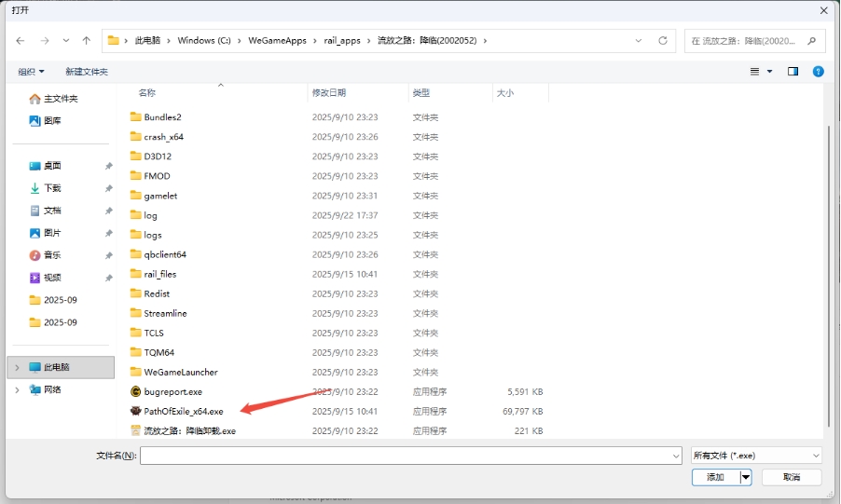
Task: Sort by the 修改日期 column header
Action: [x=329, y=93]
